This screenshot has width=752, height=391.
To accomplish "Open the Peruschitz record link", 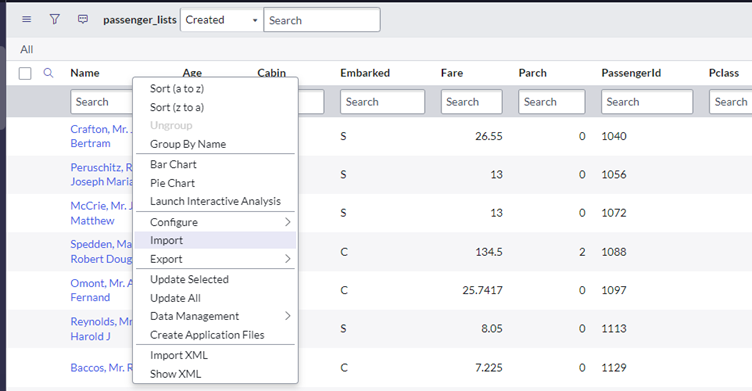I will (x=101, y=175).
